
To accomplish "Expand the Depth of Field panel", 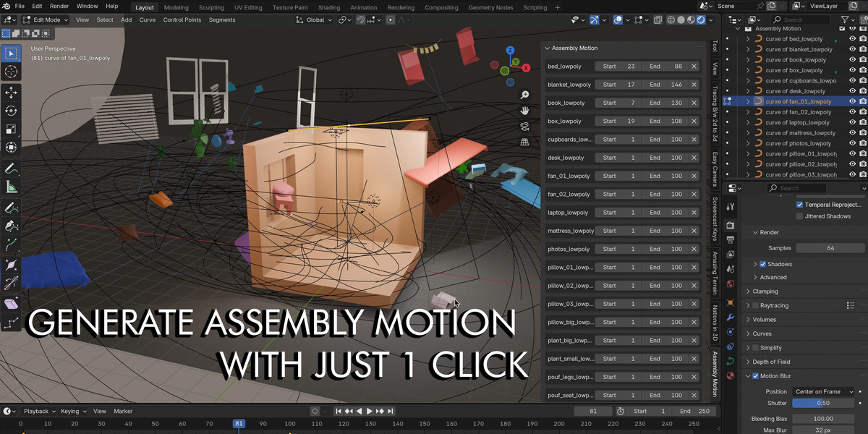I will tap(770, 362).
